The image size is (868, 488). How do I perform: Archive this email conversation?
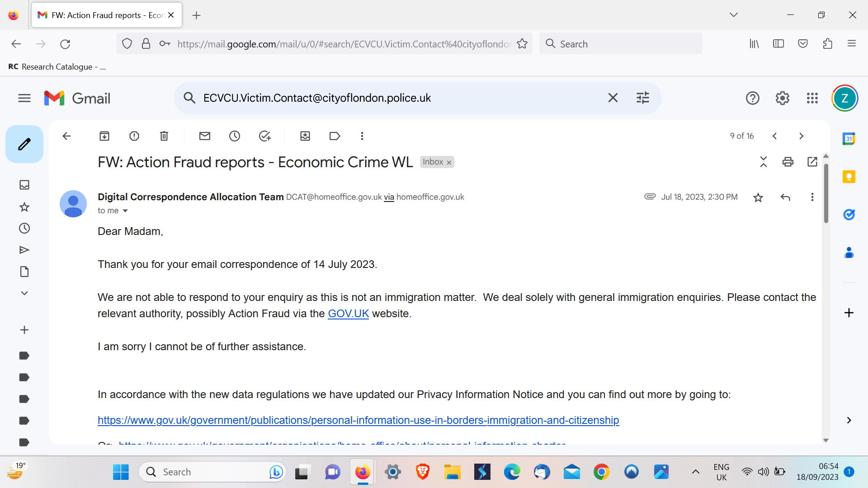(x=104, y=136)
